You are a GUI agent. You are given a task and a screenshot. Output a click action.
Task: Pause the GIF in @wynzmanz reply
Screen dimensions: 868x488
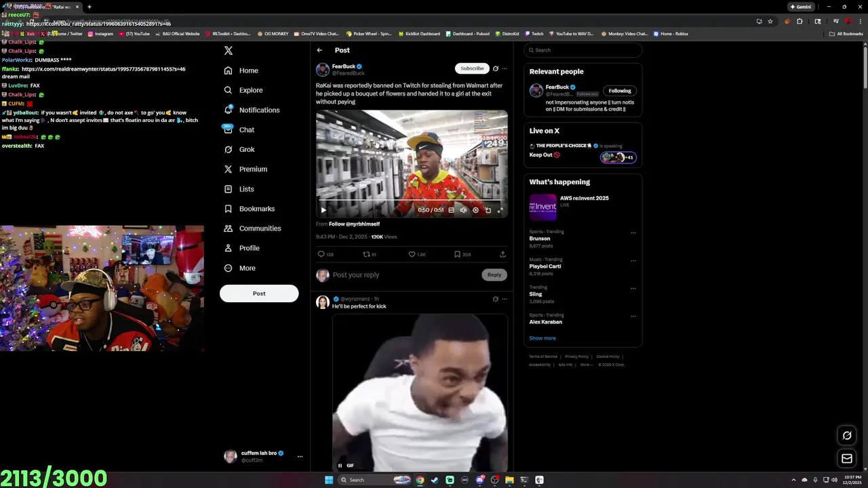point(340,466)
